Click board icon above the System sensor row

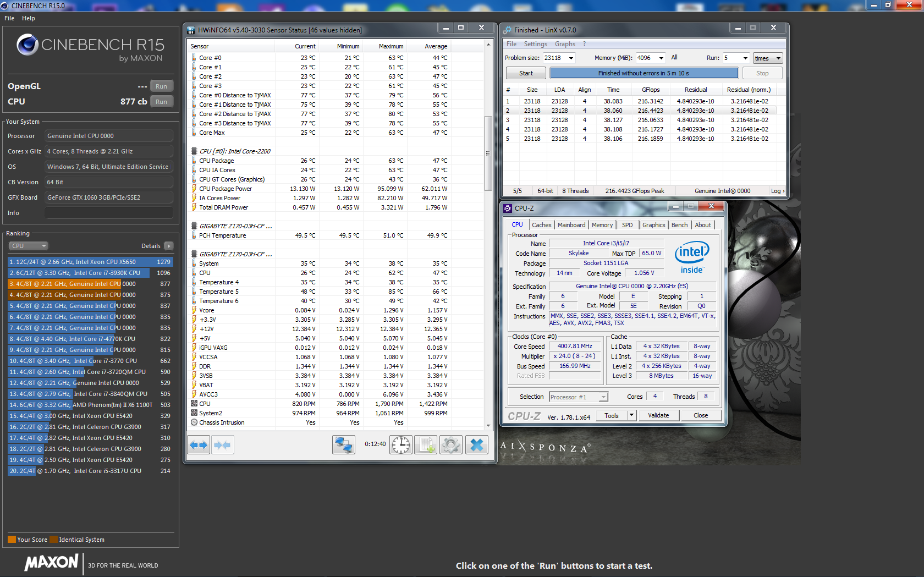click(194, 254)
